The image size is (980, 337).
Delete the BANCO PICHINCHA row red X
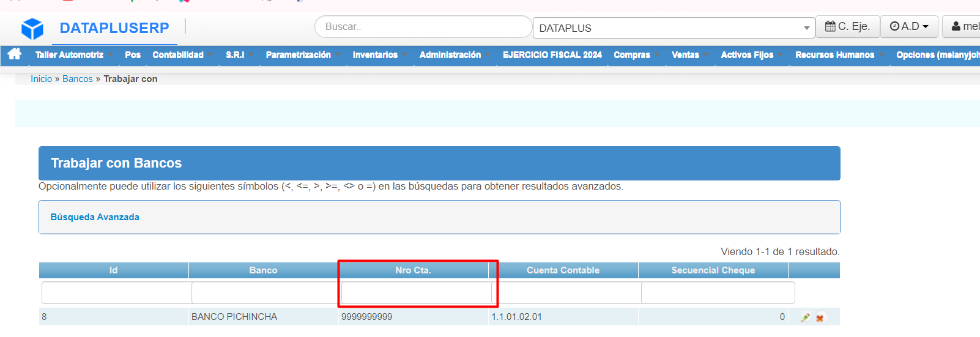pyautogui.click(x=820, y=317)
